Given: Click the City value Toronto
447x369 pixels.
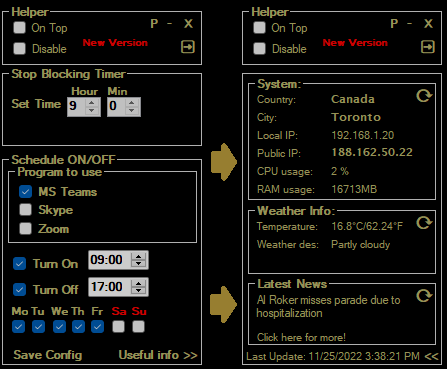Looking at the screenshot, I should click(356, 117).
